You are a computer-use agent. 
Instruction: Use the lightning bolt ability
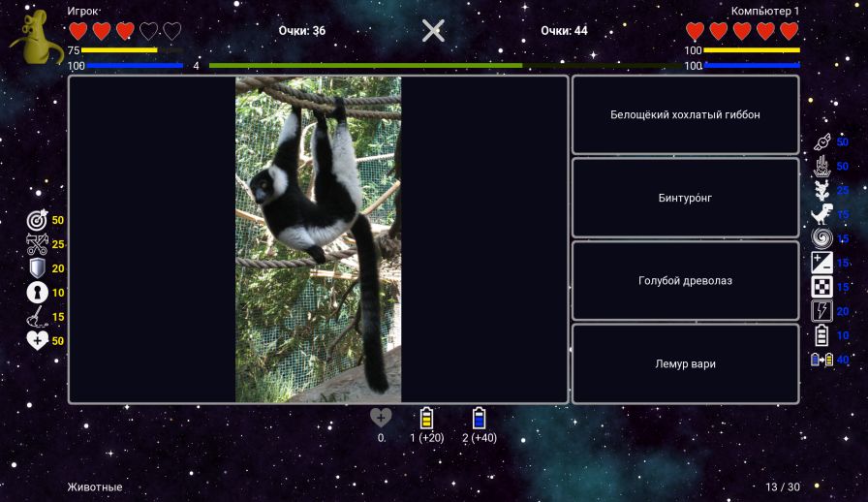(x=821, y=311)
